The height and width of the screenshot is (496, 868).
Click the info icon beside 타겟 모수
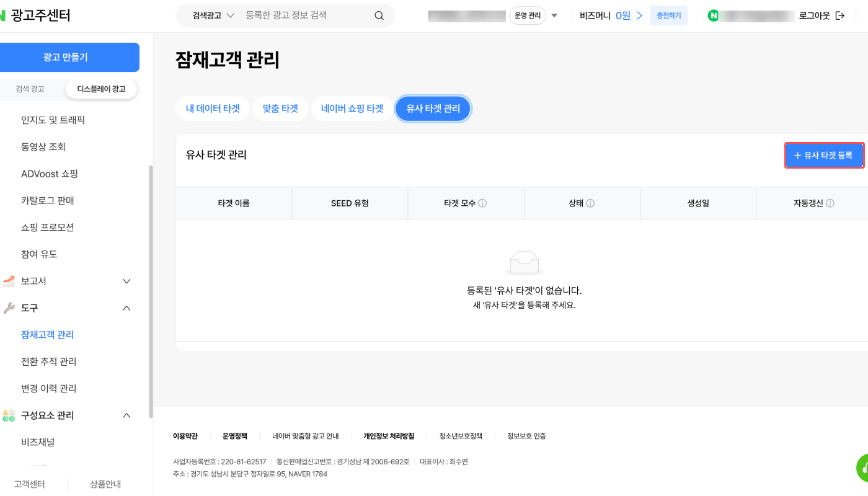point(482,203)
